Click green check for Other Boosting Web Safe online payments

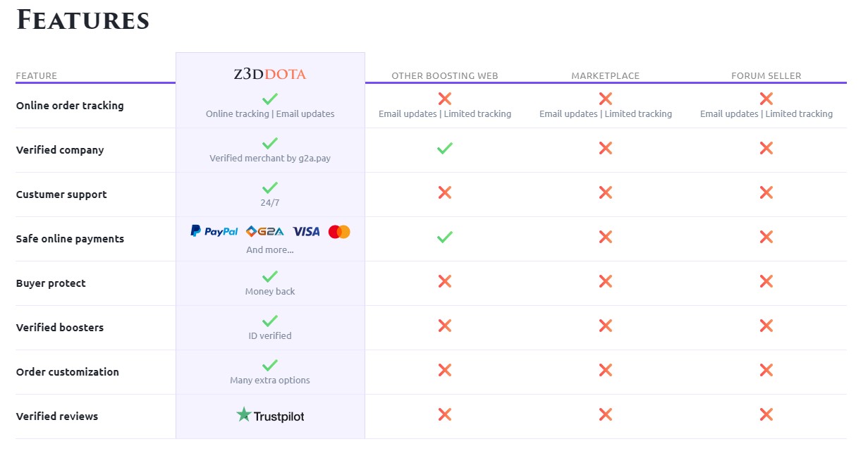pyautogui.click(x=444, y=237)
